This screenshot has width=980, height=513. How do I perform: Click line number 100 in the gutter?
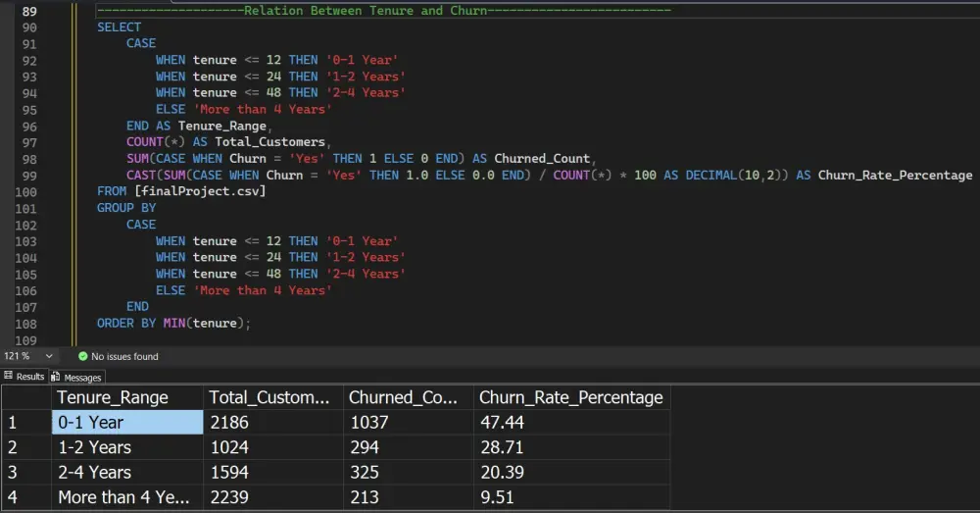25,192
